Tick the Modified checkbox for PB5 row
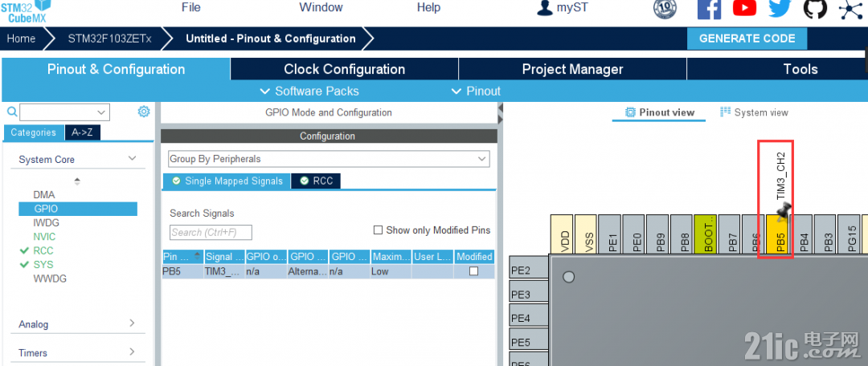Screen dimensions: 868x366 tap(474, 271)
